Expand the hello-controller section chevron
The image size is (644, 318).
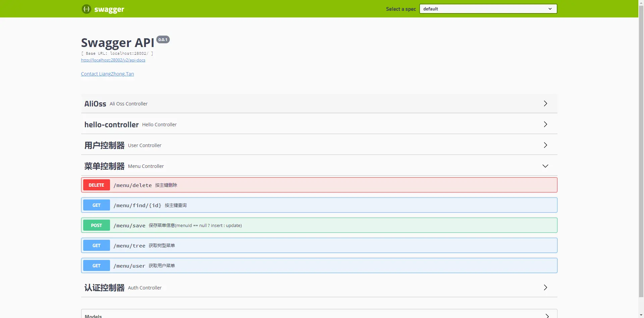click(x=545, y=124)
